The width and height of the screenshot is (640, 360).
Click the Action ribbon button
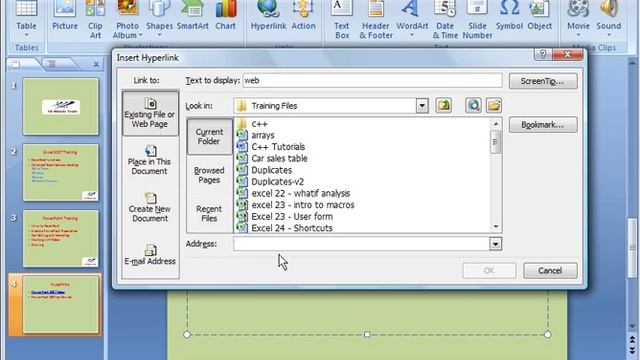303,16
